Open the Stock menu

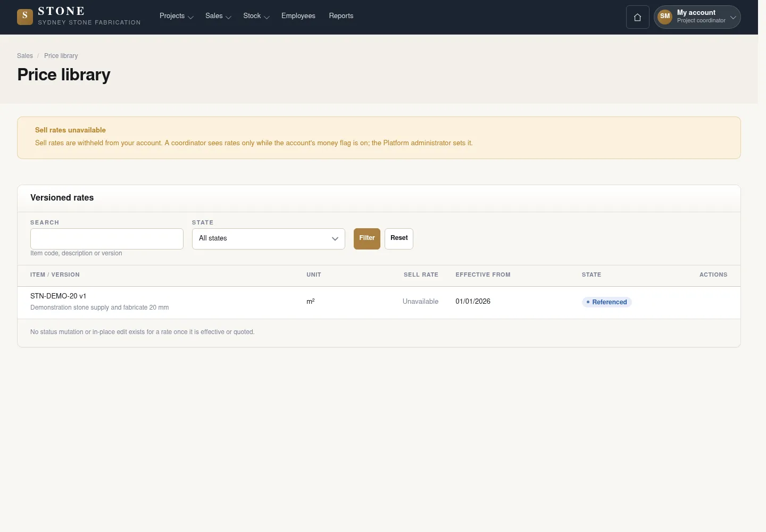pyautogui.click(x=256, y=16)
